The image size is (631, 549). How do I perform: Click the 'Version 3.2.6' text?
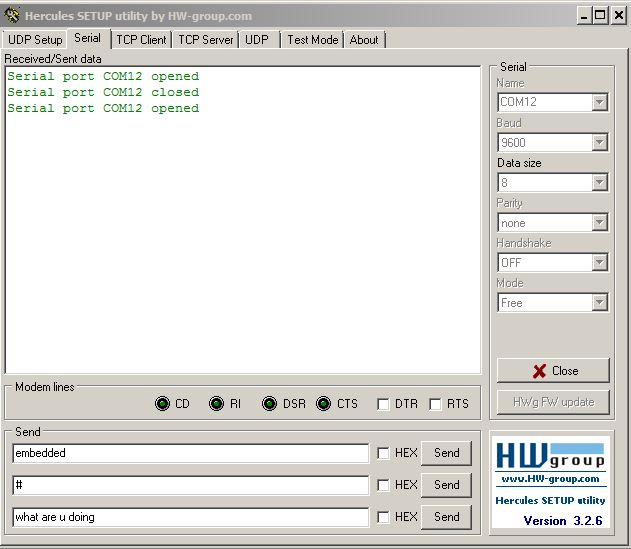pos(563,521)
